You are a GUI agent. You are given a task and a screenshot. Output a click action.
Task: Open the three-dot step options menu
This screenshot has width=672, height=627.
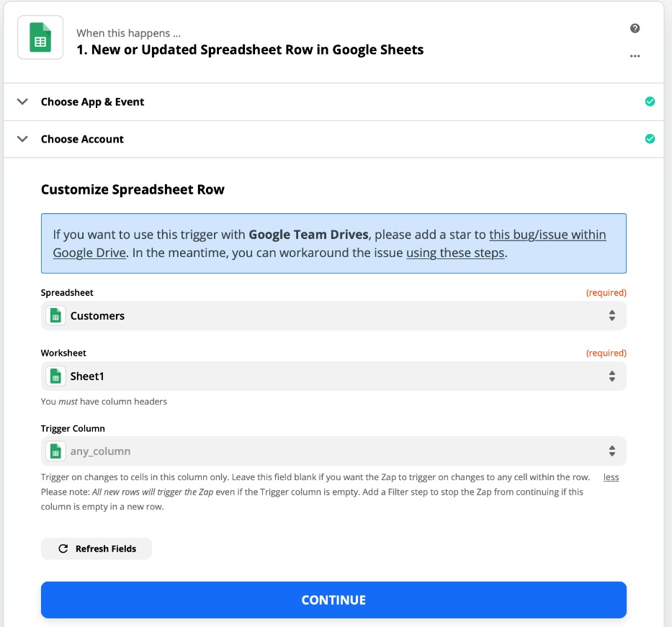point(635,56)
